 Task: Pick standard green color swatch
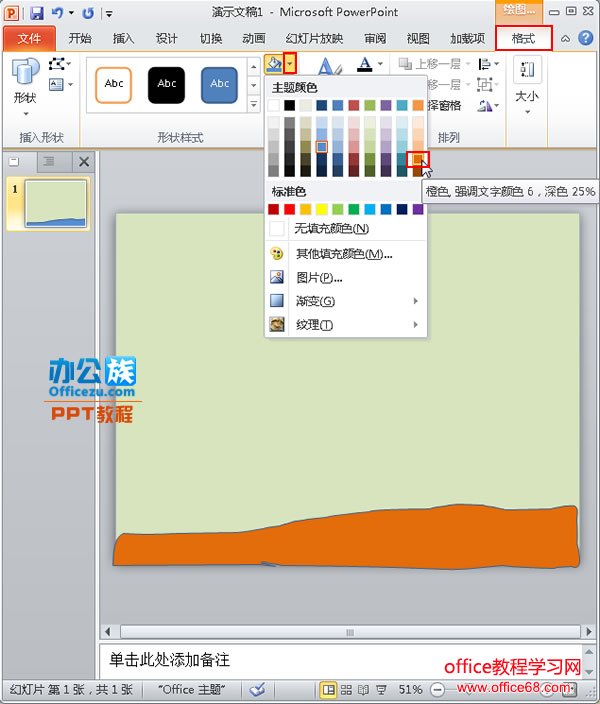[354, 209]
